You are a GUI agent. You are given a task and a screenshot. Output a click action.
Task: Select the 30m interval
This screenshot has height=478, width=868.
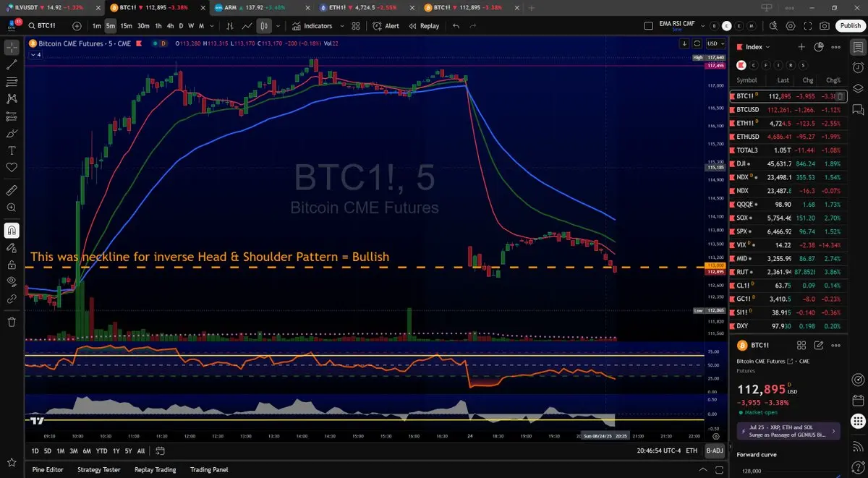(x=143, y=26)
